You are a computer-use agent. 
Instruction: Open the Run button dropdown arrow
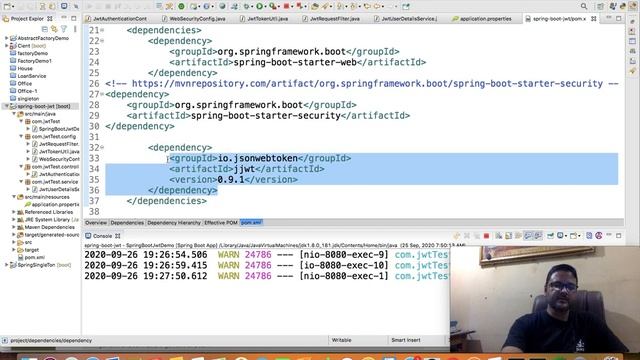(265, 7)
